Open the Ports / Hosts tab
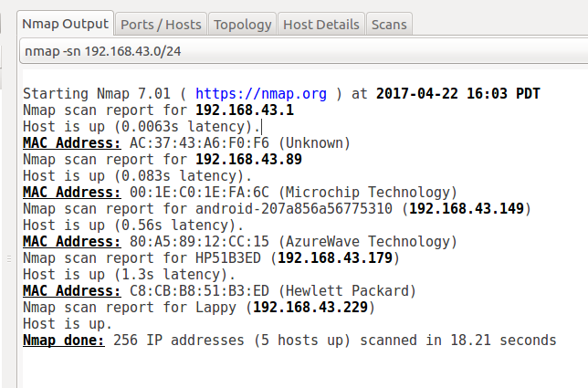The height and width of the screenshot is (388, 588). click(162, 24)
